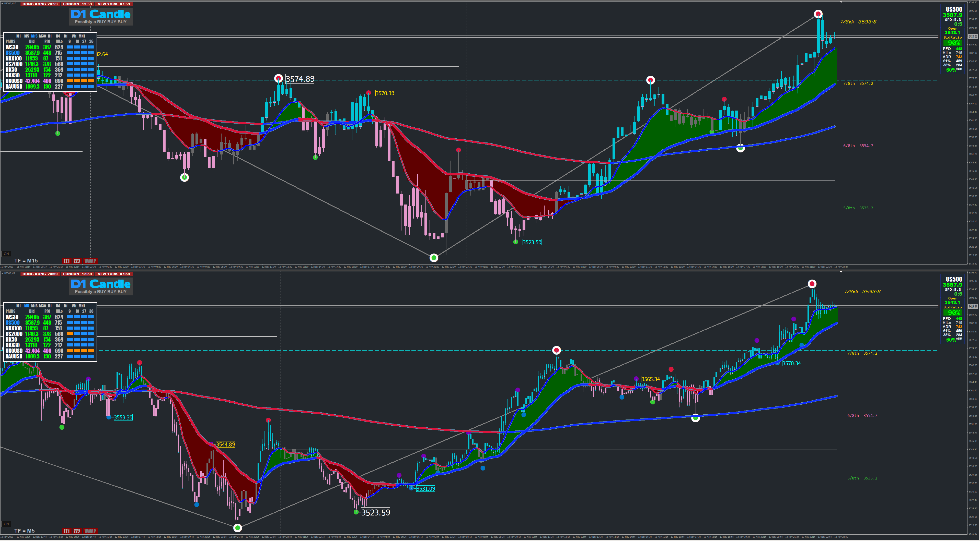
Task: Switch to XAUUSD in top dashboard pairs list
Action: [x=14, y=87]
